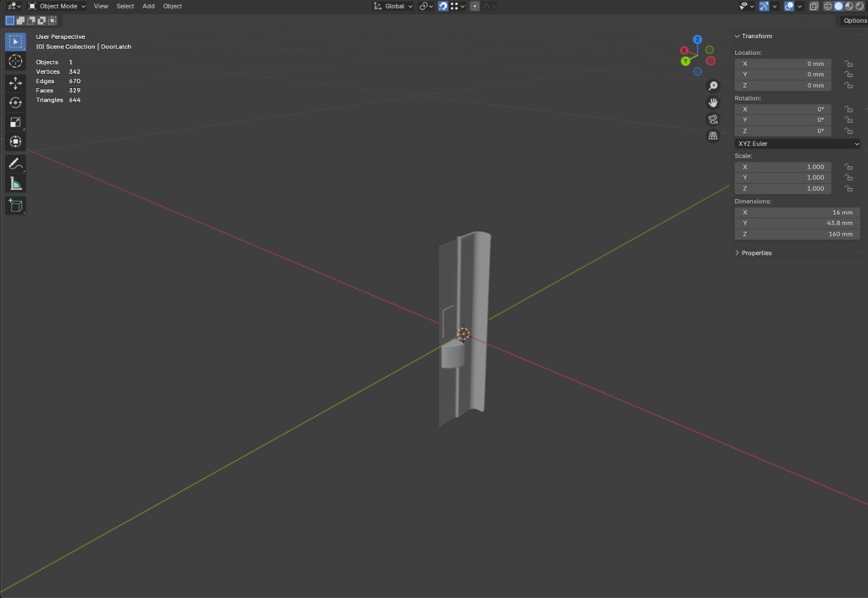
Task: Open the View menu
Action: point(101,6)
